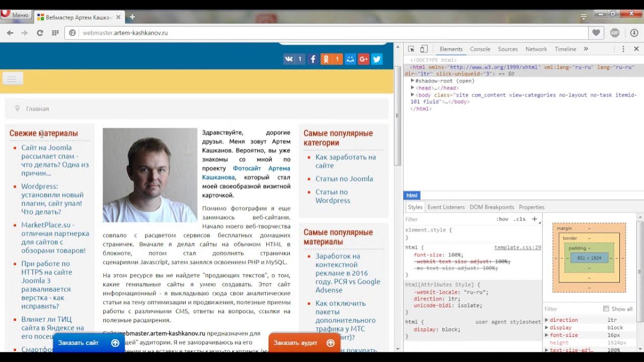
Task: Share via the VK social button
Action: point(294,59)
